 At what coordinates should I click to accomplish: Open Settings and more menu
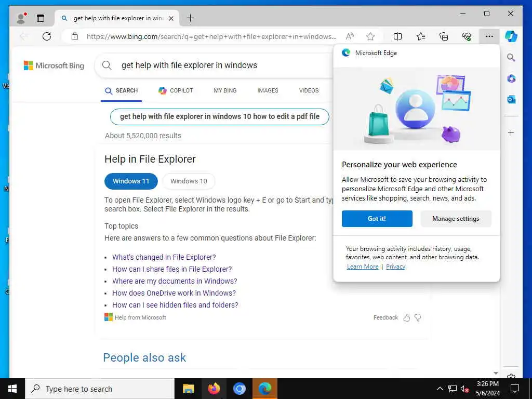489,36
